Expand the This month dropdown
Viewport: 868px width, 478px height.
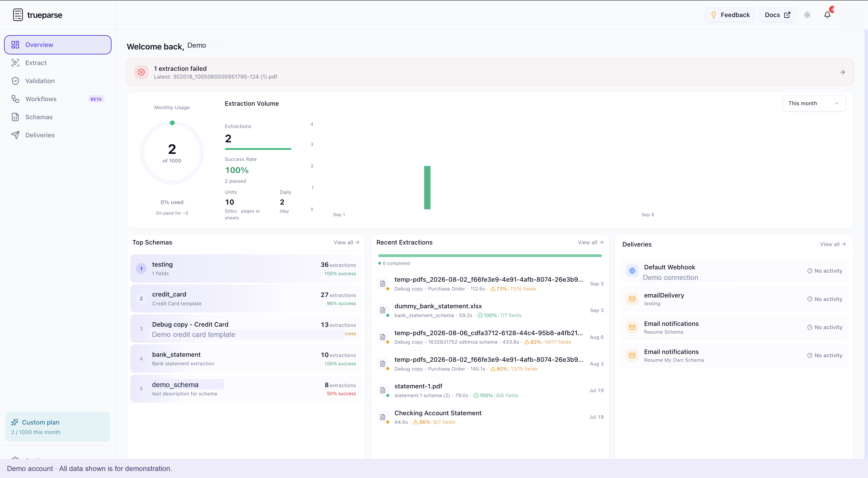click(814, 103)
